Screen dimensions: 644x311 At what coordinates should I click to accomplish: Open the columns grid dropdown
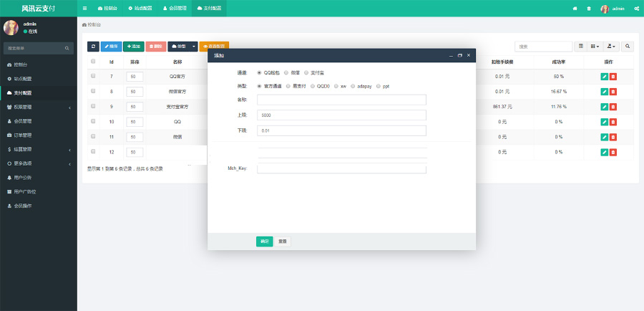click(595, 46)
